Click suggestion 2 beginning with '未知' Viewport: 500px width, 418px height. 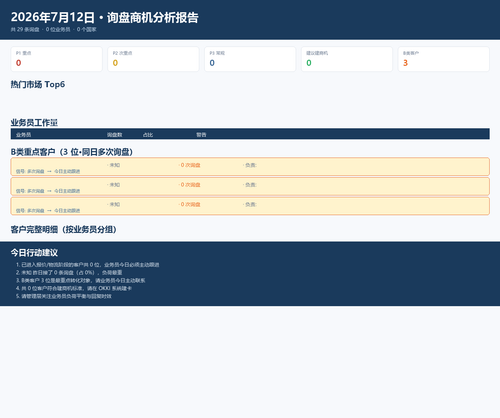[69, 272]
